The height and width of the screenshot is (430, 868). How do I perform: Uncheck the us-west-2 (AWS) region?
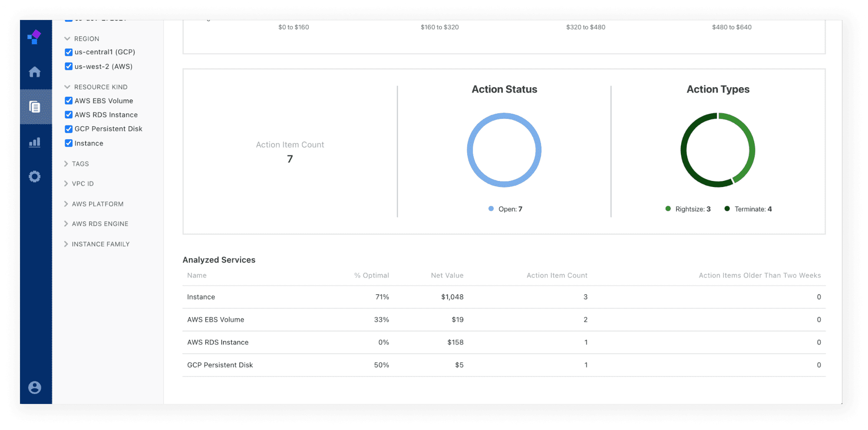click(x=69, y=66)
